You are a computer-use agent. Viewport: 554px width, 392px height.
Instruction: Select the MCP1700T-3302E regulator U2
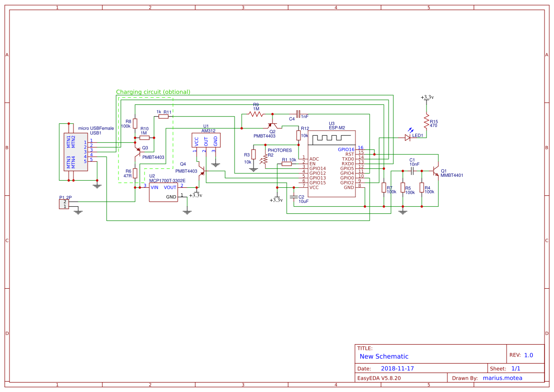[163, 192]
